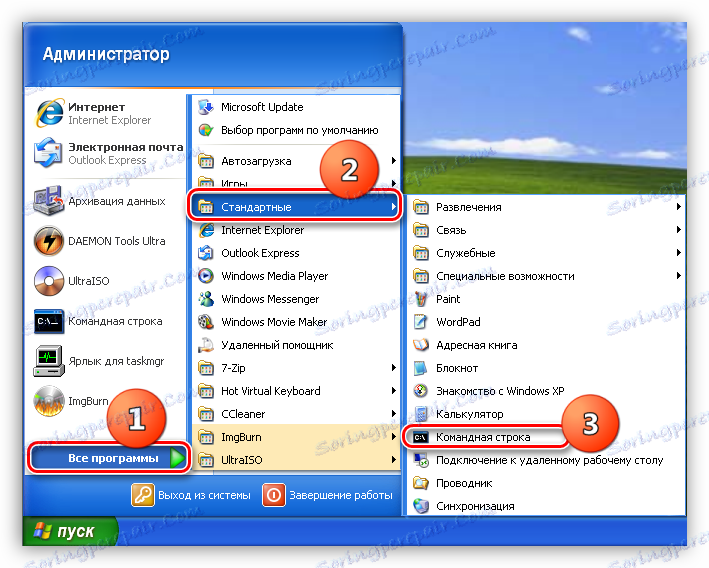This screenshot has width=709, height=568.
Task: Click the Выбор программ по умолчанию icon
Action: click(x=206, y=130)
